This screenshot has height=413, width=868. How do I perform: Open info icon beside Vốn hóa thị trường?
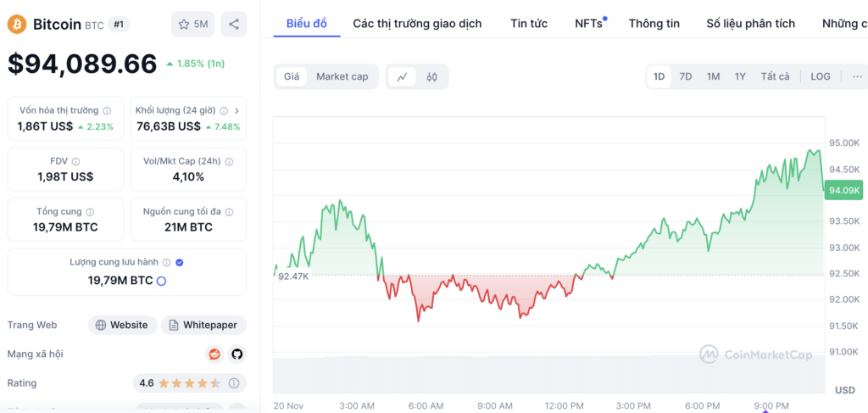point(108,111)
